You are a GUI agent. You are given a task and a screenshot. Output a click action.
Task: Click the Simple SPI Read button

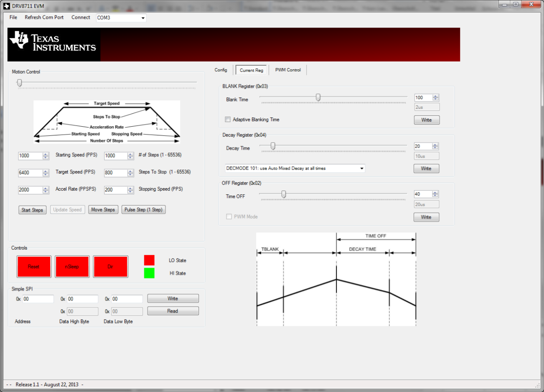173,311
